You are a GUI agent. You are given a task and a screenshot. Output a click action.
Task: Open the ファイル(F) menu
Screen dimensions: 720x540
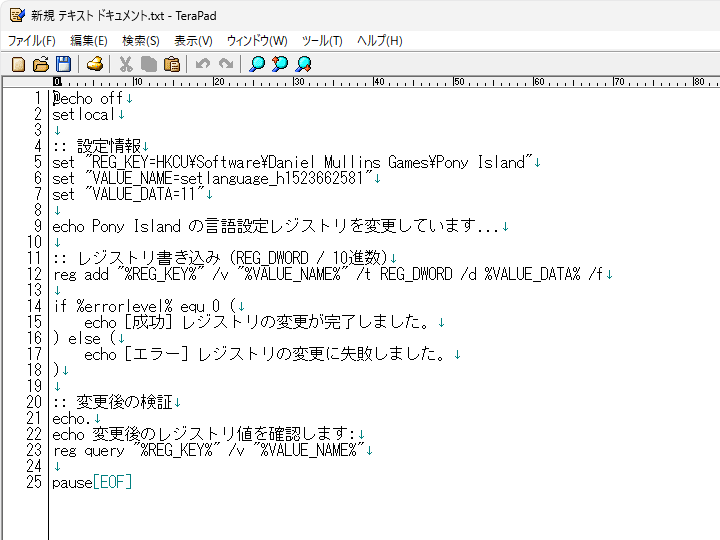pyautogui.click(x=32, y=41)
